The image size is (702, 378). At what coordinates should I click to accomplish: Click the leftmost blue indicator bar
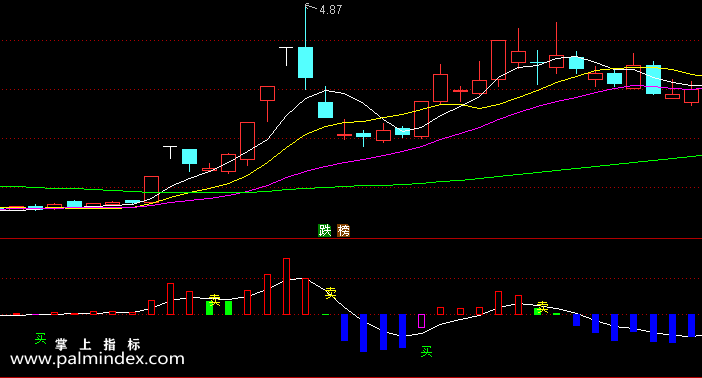pyautogui.click(x=344, y=327)
